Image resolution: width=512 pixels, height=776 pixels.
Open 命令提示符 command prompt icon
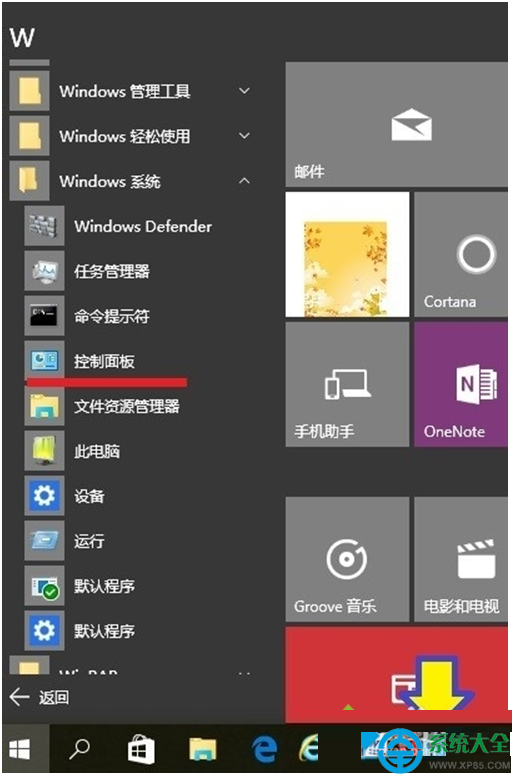[x=44, y=316]
